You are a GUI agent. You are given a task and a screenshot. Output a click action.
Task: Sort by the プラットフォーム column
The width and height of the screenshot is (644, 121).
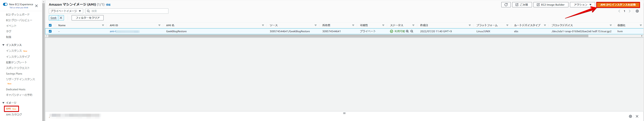pyautogui.click(x=507, y=25)
